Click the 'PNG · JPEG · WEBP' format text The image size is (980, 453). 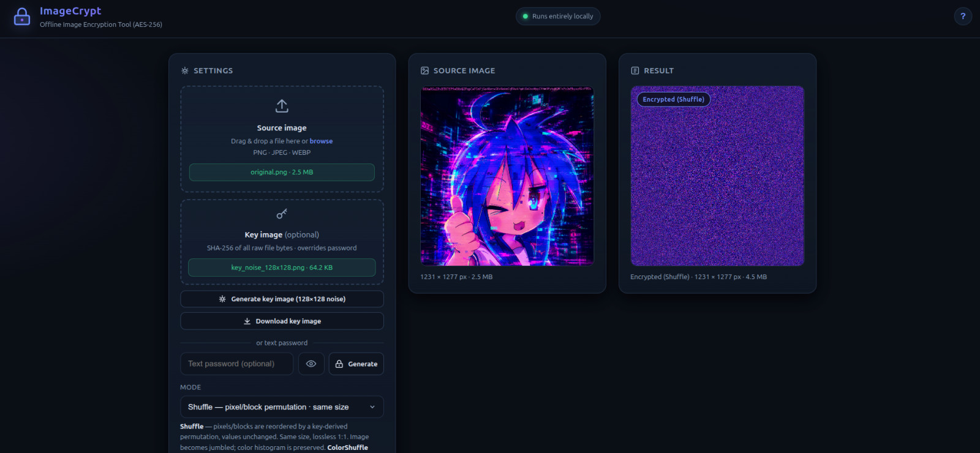coord(282,152)
